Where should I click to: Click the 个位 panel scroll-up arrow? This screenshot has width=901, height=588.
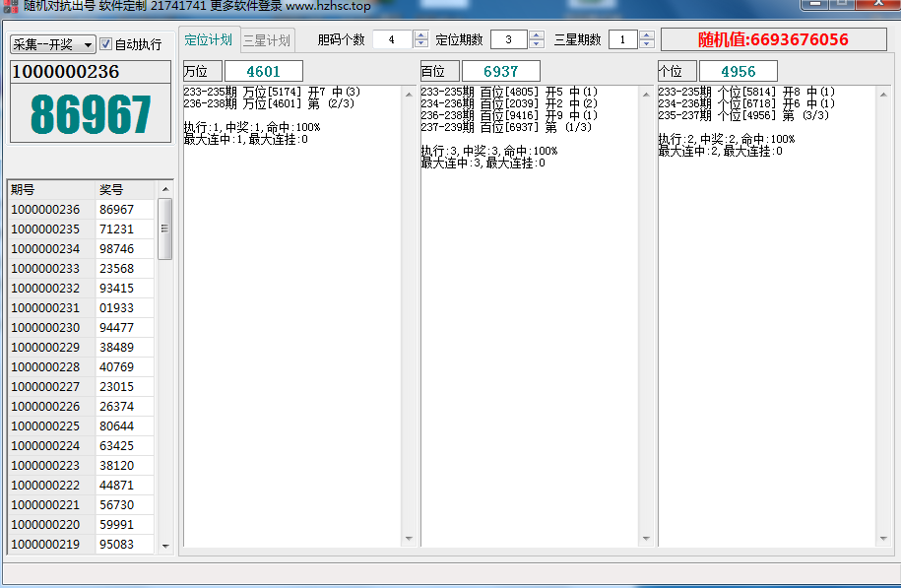pyautogui.click(x=883, y=95)
